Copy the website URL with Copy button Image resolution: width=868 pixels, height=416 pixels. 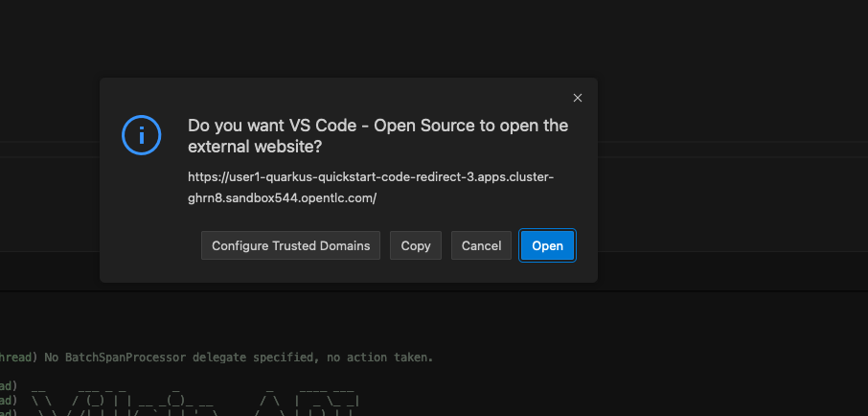[416, 245]
